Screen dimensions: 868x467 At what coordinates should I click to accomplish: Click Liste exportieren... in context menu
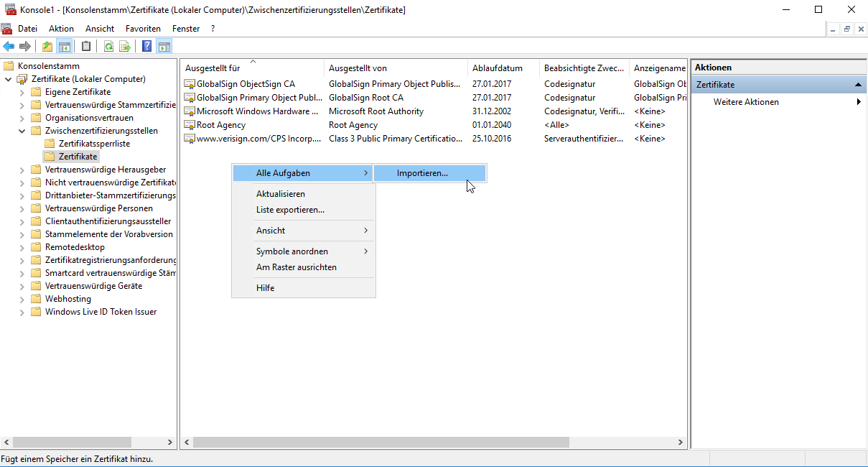(290, 210)
